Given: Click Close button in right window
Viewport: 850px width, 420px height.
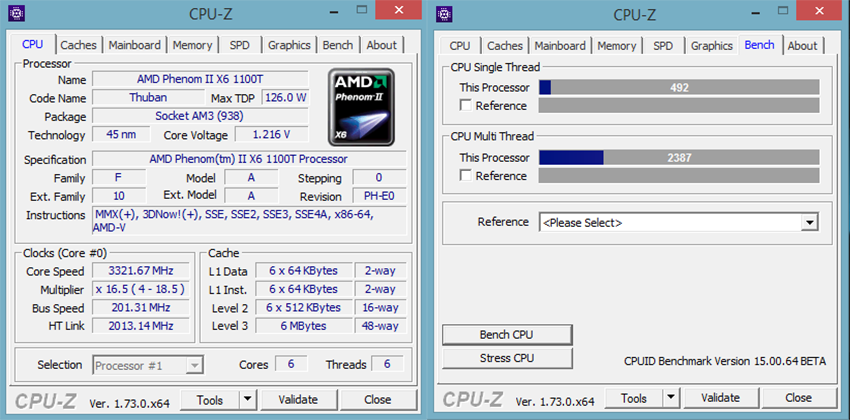Looking at the screenshot, I should tap(799, 399).
